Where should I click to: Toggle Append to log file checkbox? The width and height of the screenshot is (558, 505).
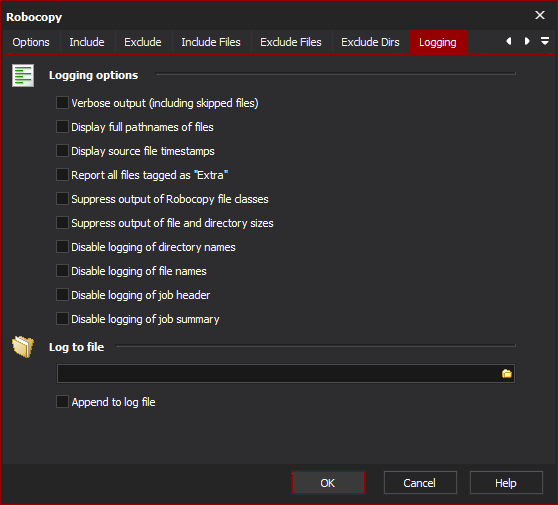tap(62, 402)
